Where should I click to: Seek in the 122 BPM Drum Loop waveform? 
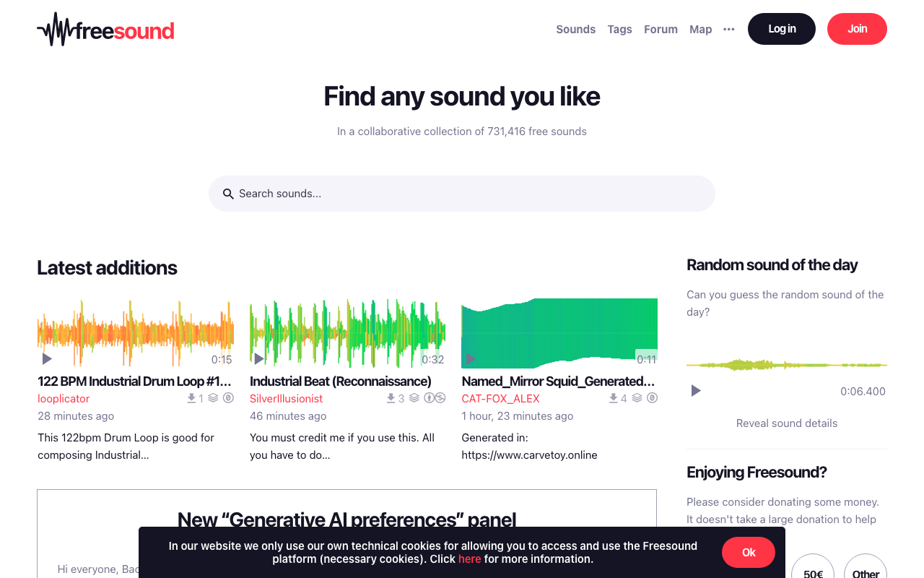point(136,332)
